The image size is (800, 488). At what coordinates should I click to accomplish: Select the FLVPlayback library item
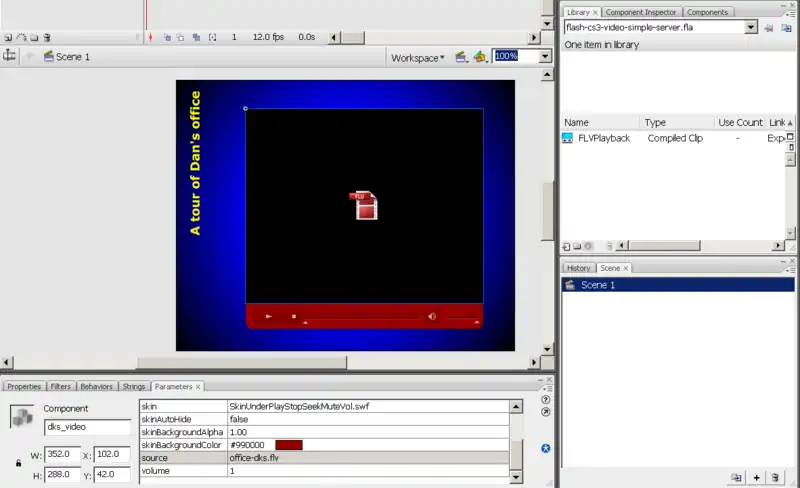(x=604, y=138)
